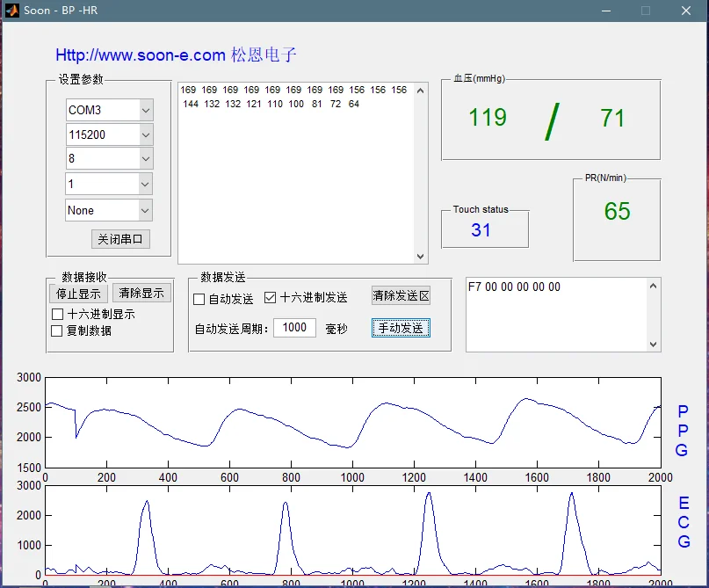Click the 停止显示 button
The width and height of the screenshot is (709, 588).
coord(78,294)
